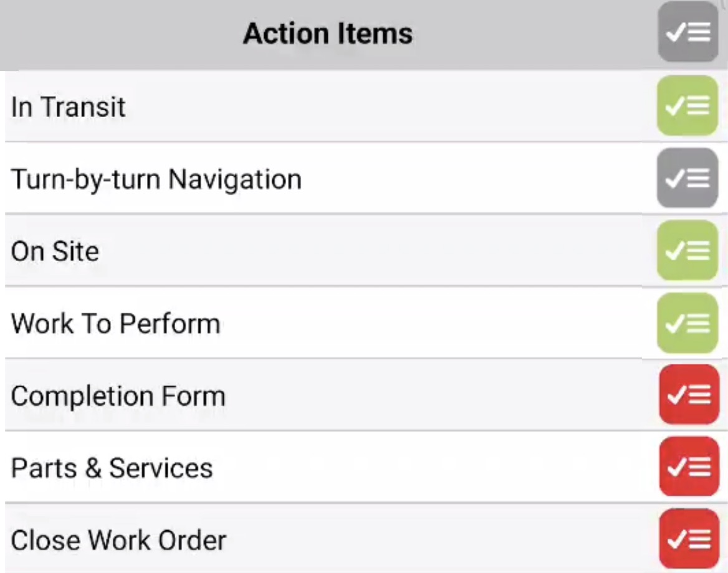Open the Turn-by-turn Navigation label
Viewport: 728px width, 573px height.
pyautogui.click(x=156, y=179)
